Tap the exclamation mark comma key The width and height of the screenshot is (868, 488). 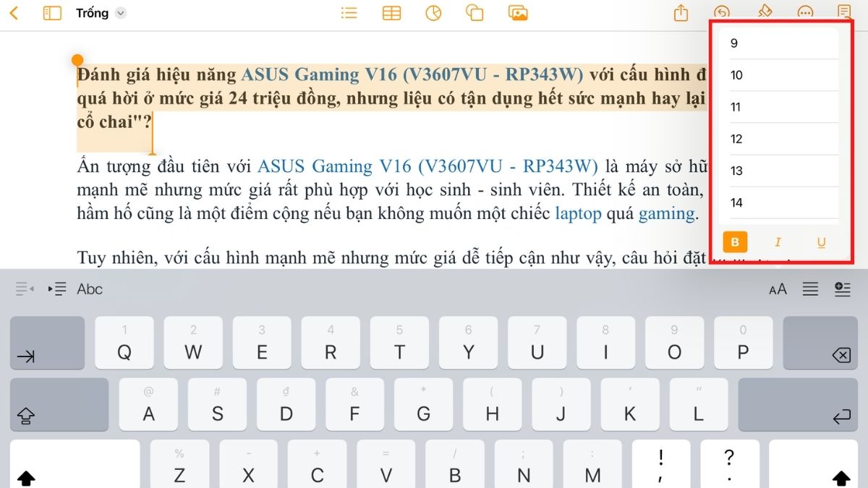tap(661, 464)
